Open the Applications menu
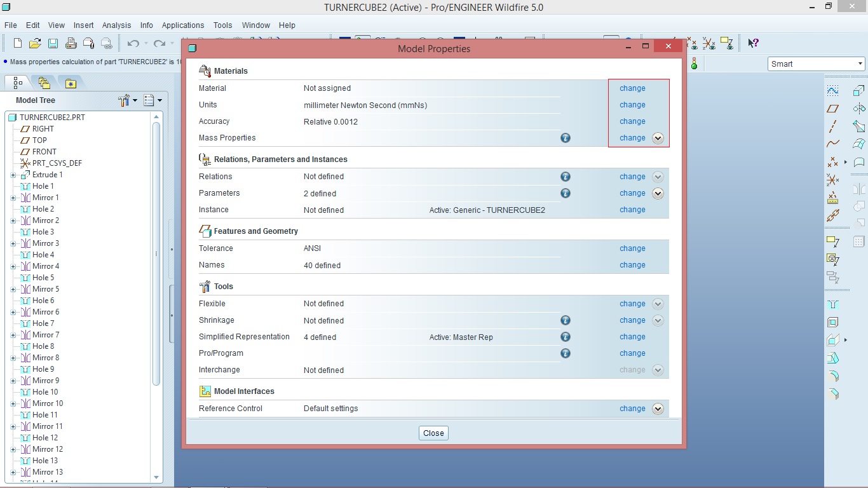868x488 pixels. coord(183,25)
